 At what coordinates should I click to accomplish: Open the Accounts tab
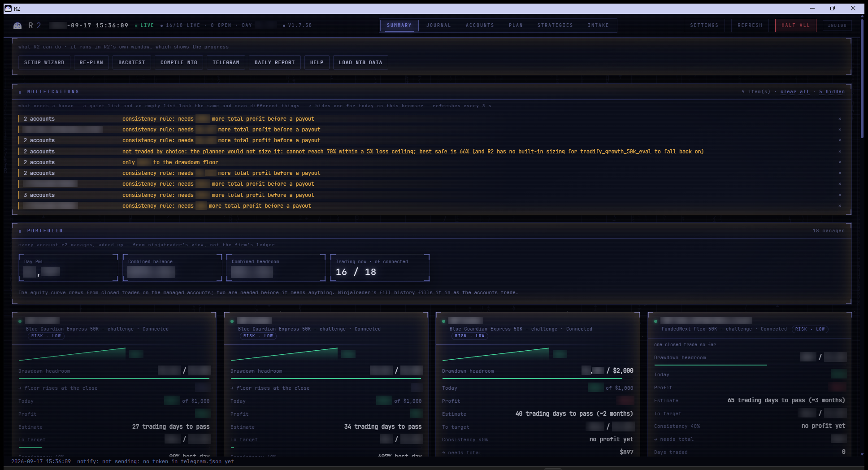(x=480, y=26)
